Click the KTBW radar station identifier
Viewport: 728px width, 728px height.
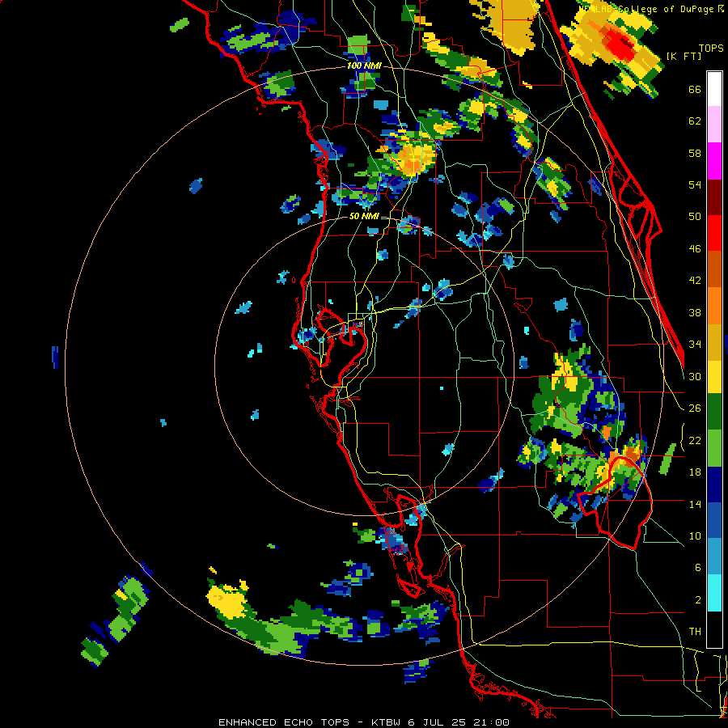[x=385, y=722]
